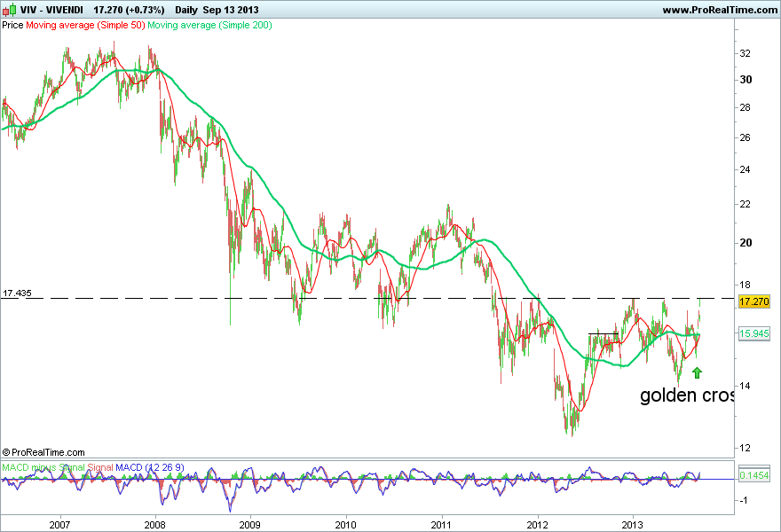Click the 17.270 (+0.73%) quote in header
The image size is (781, 532).
(x=129, y=10)
